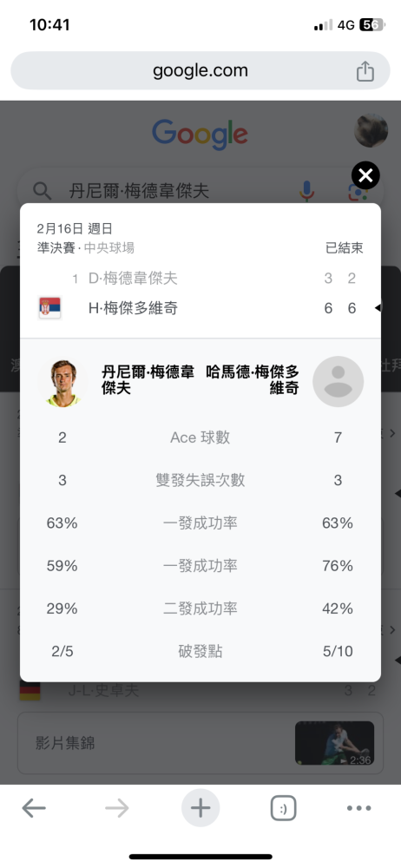Open the browser three-dot menu
This screenshot has width=401, height=868.
[359, 808]
